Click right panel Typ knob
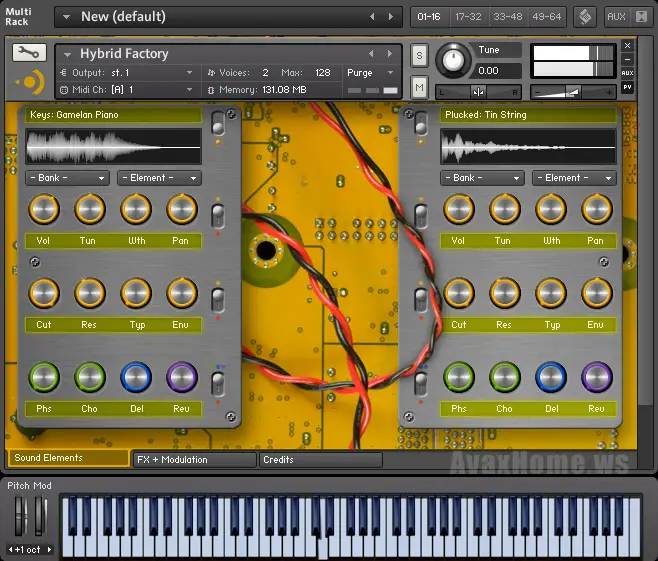The height and width of the screenshot is (561, 658). pos(551,293)
